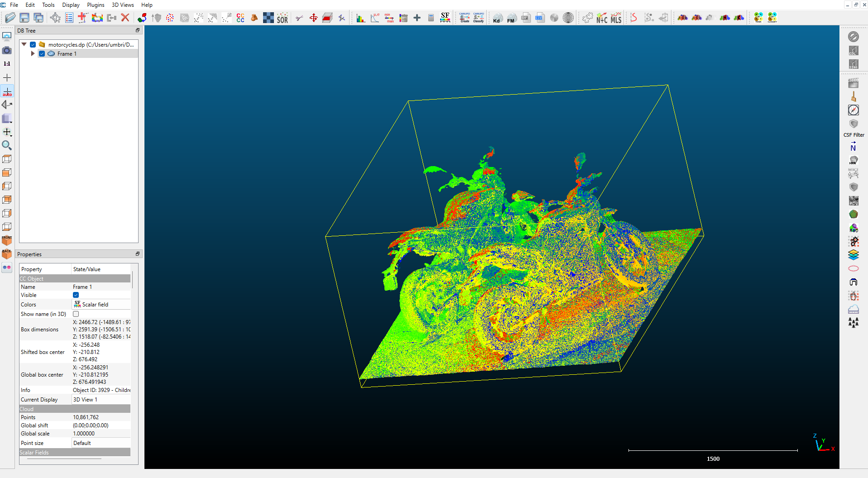
Task: Open the Plugins menu
Action: pyautogui.click(x=96, y=5)
